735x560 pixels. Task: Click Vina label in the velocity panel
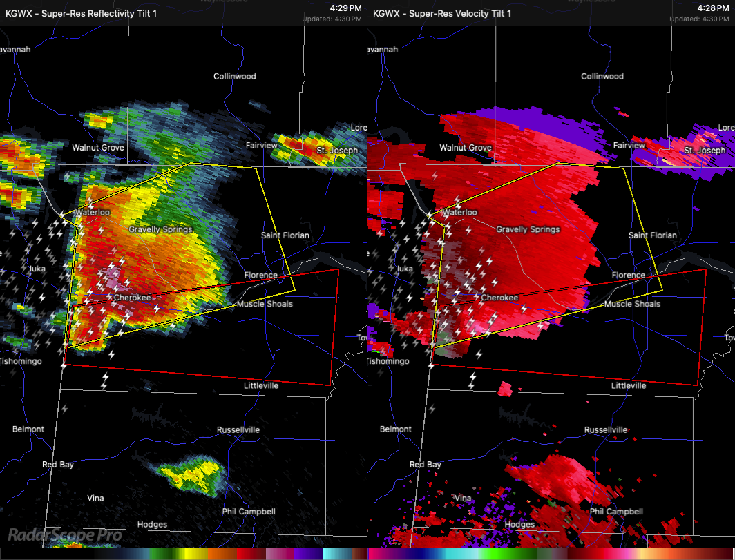pos(463,498)
